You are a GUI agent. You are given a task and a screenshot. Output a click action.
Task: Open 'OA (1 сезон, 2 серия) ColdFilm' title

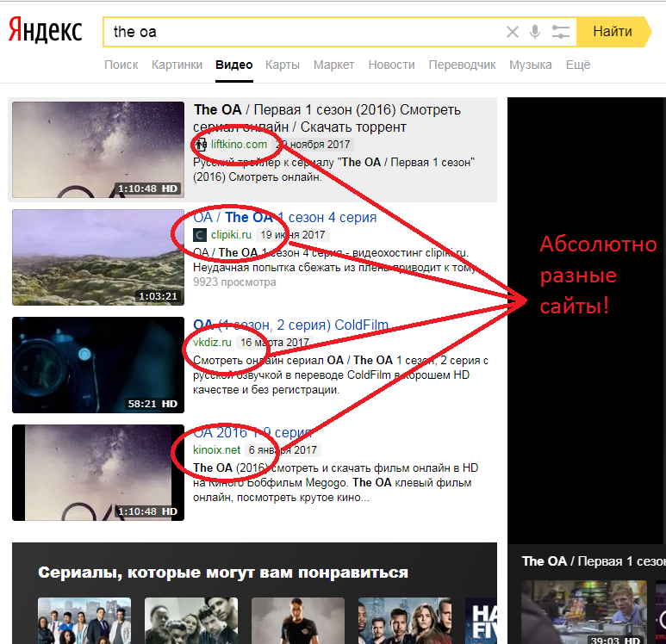[x=290, y=325]
